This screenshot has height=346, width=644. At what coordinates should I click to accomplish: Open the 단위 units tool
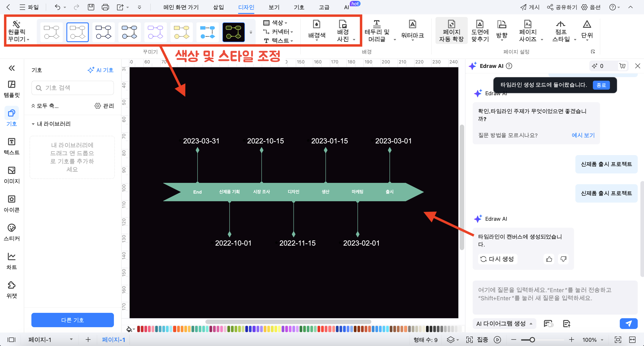point(587,30)
